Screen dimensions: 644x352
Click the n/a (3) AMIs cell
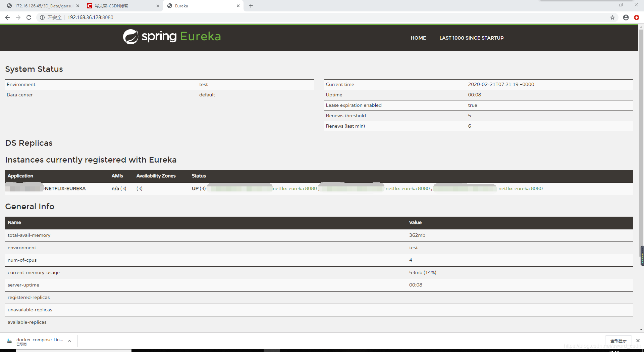click(x=119, y=188)
